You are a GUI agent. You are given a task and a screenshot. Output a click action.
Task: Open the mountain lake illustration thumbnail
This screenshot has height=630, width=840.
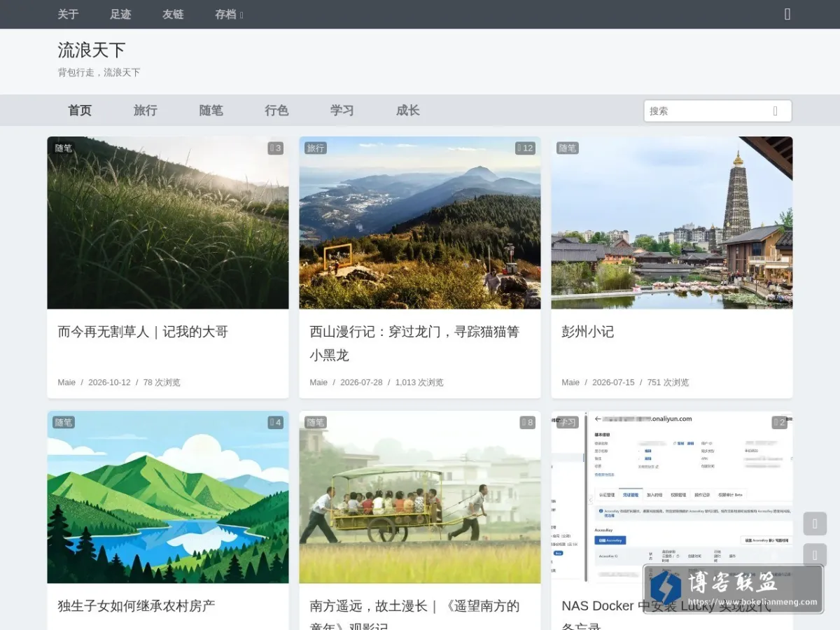tap(168, 497)
